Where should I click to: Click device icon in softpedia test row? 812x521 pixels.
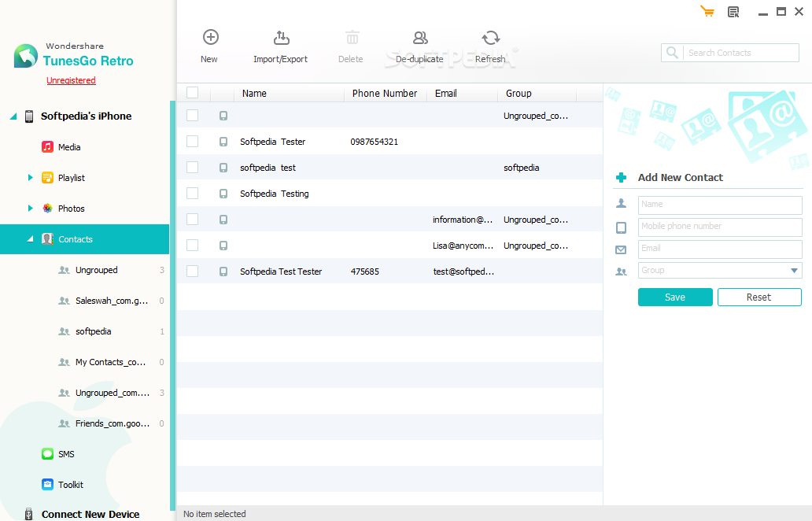click(223, 168)
